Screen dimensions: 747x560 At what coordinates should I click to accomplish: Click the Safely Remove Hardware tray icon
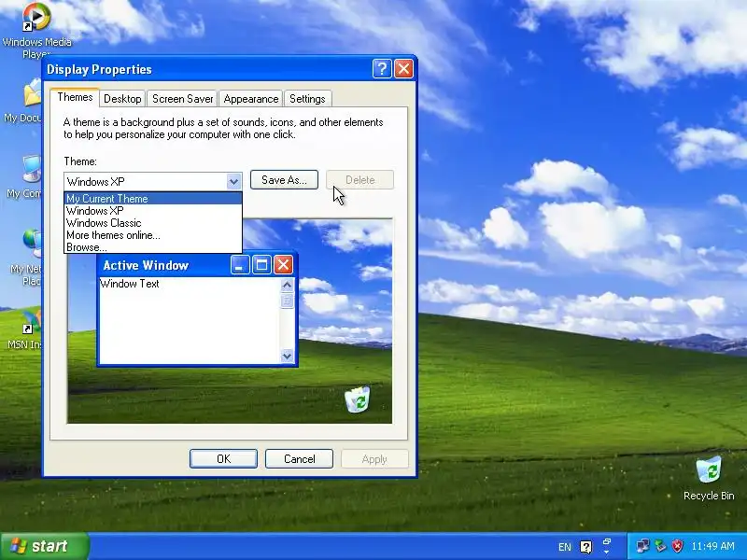[660, 546]
